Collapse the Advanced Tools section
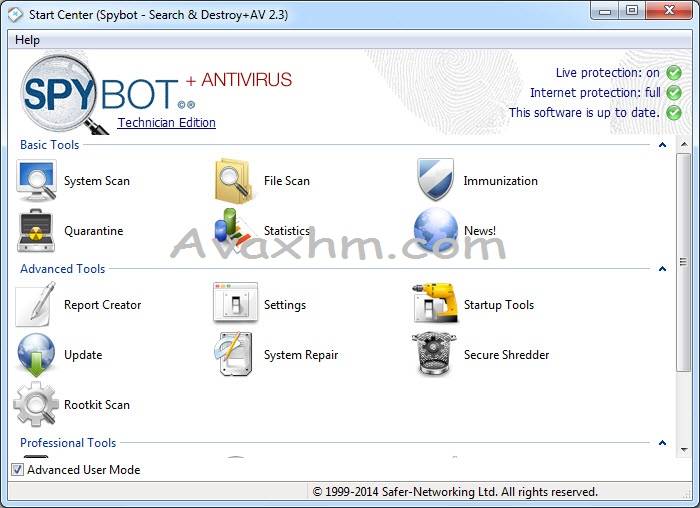700x508 pixels. point(662,269)
